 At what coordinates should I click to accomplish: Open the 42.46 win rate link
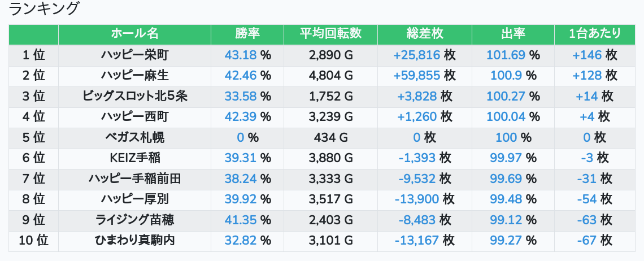(241, 75)
